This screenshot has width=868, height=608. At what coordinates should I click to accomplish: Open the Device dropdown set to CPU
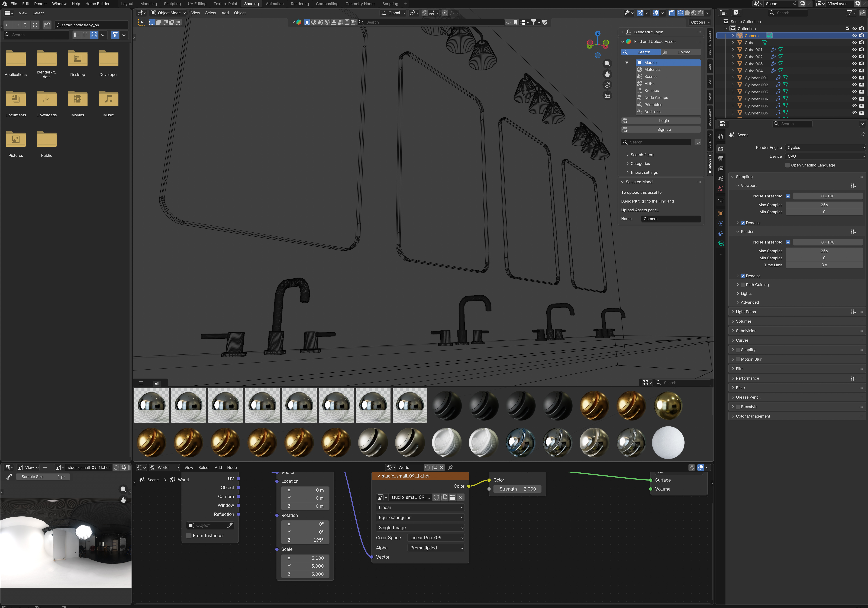pyautogui.click(x=825, y=156)
